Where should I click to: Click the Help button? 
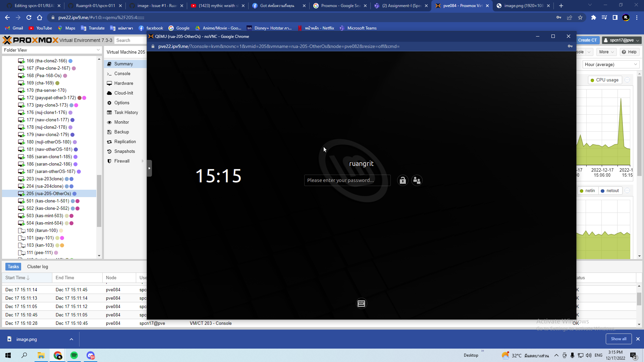(x=629, y=52)
